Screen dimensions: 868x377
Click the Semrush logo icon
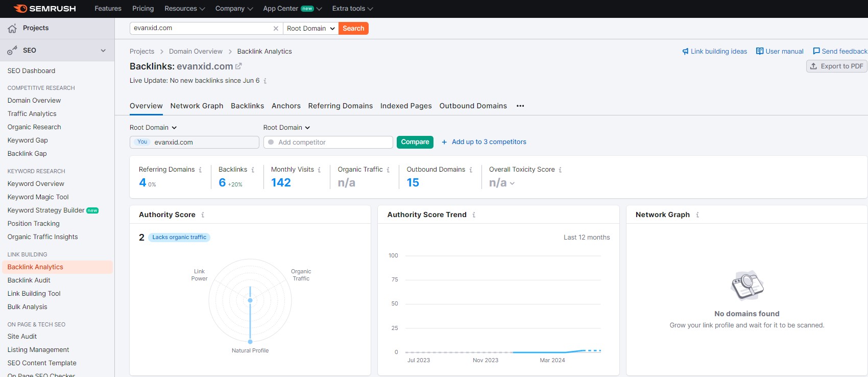click(x=20, y=9)
